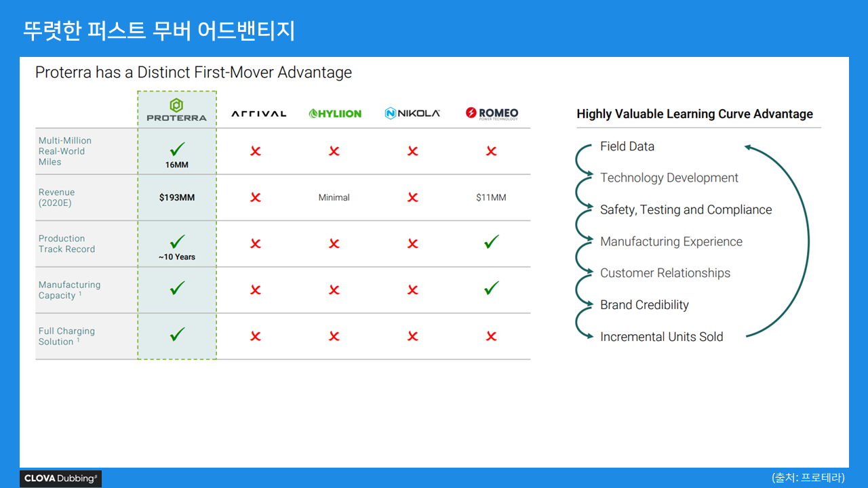Click Proterra's checkmark above ~10 Years

(x=177, y=241)
